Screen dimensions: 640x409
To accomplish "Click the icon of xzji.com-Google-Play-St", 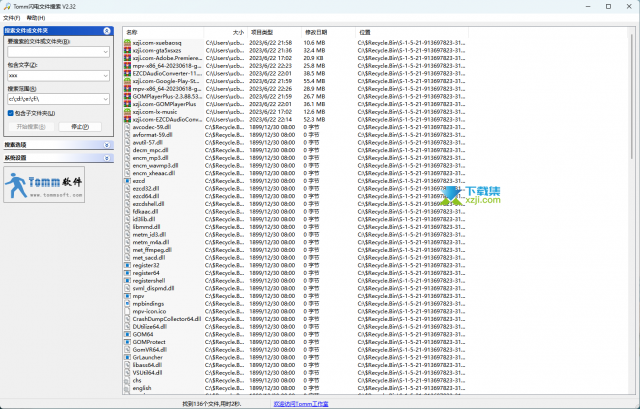I will (x=127, y=81).
